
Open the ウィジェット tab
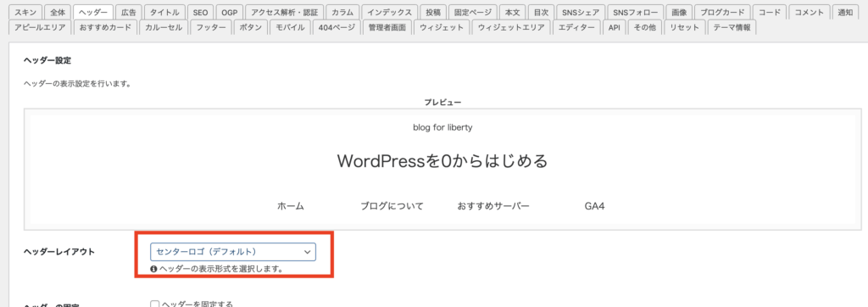point(442,28)
